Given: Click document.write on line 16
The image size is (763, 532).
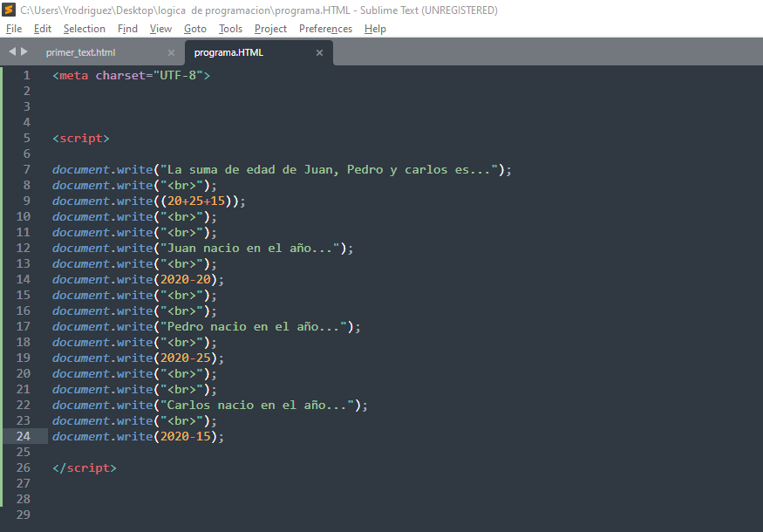Looking at the screenshot, I should (103, 311).
